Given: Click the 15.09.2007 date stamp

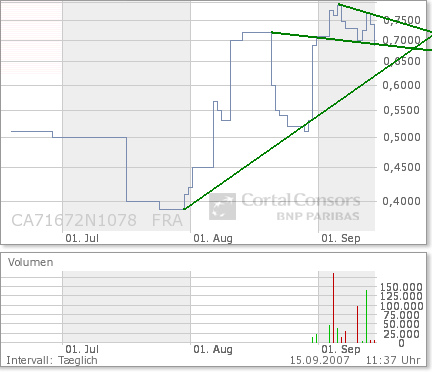Looking at the screenshot, I should (x=319, y=360).
